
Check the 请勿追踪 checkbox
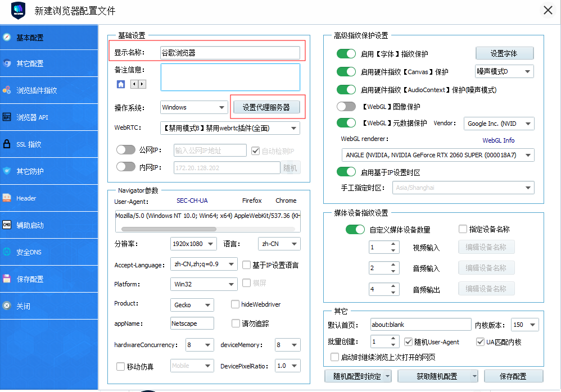(236, 323)
